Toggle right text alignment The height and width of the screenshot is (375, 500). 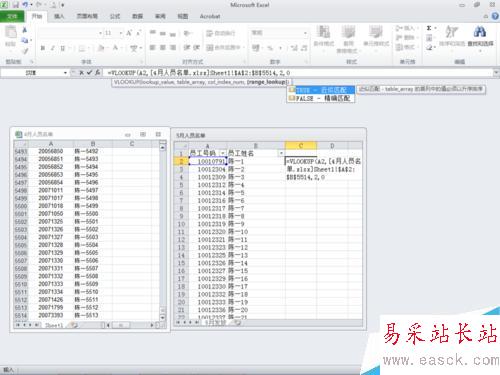[173, 48]
